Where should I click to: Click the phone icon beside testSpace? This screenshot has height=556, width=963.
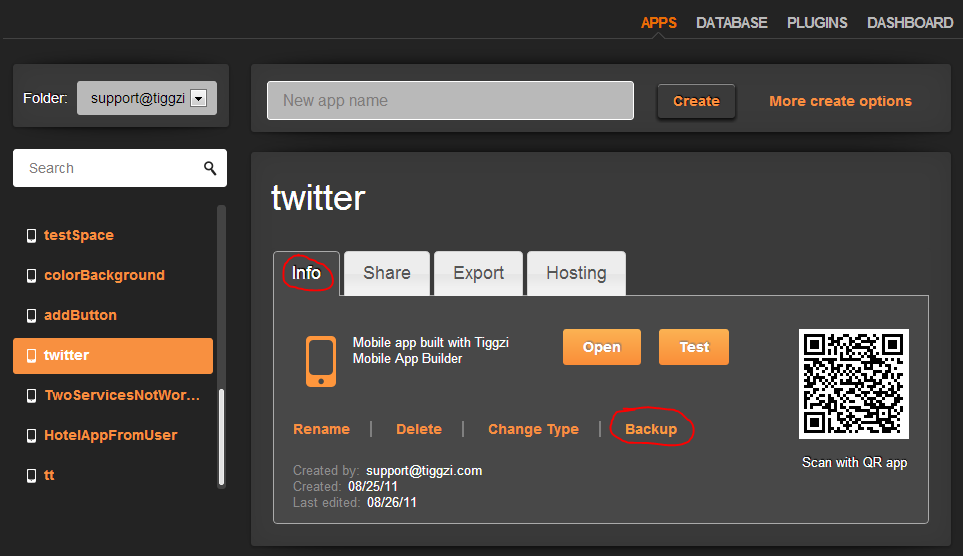(x=30, y=236)
